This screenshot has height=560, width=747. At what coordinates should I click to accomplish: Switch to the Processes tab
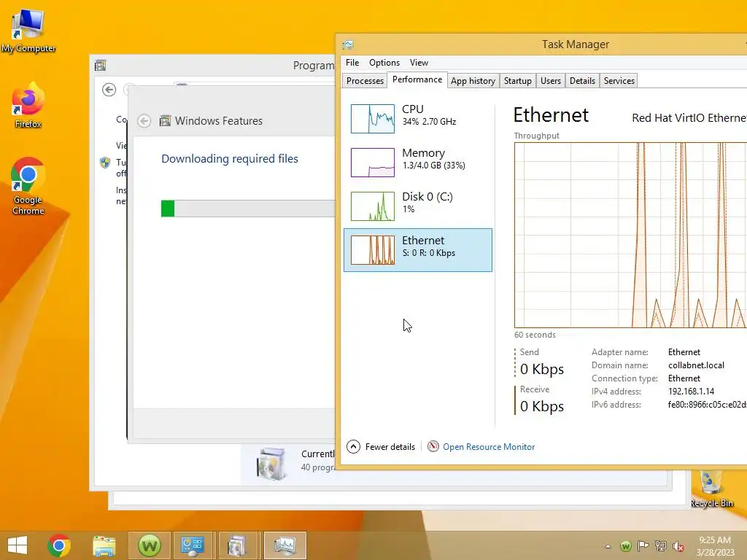[365, 81]
